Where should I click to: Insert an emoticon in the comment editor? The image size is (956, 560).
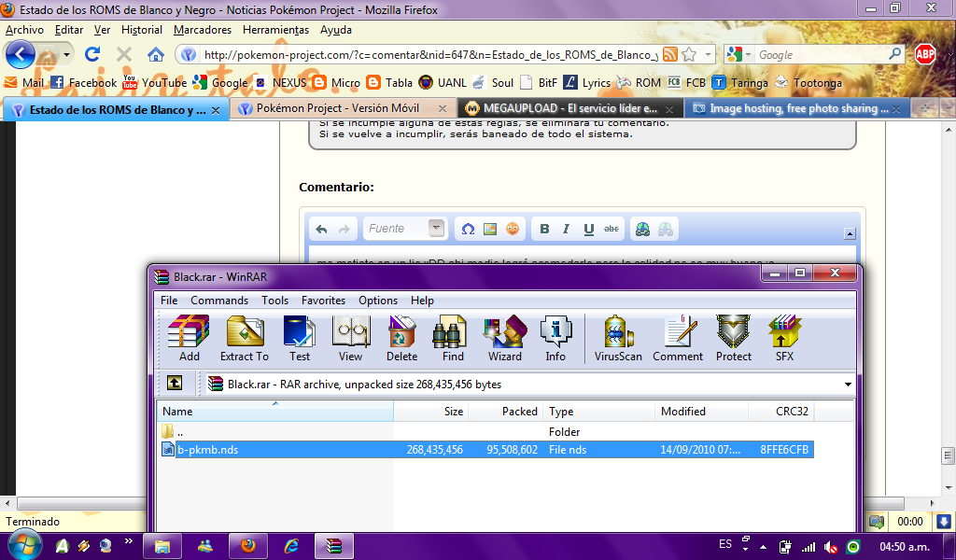[513, 229]
